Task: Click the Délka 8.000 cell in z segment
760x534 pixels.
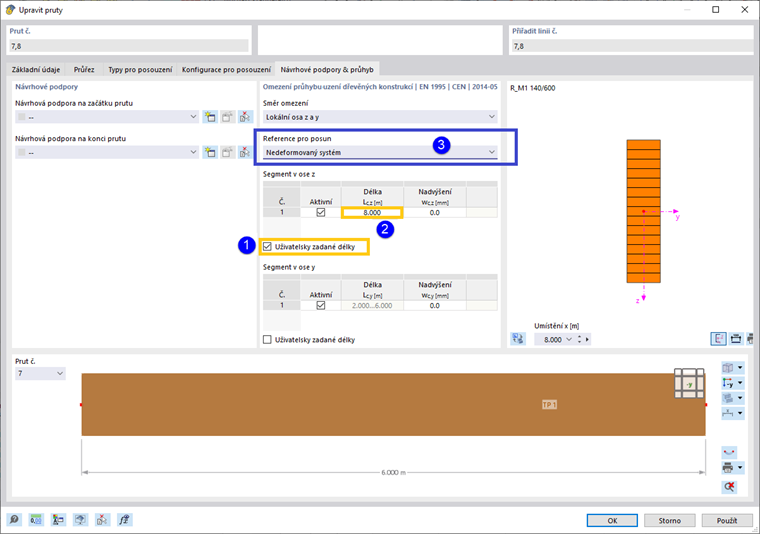Action: [x=372, y=212]
